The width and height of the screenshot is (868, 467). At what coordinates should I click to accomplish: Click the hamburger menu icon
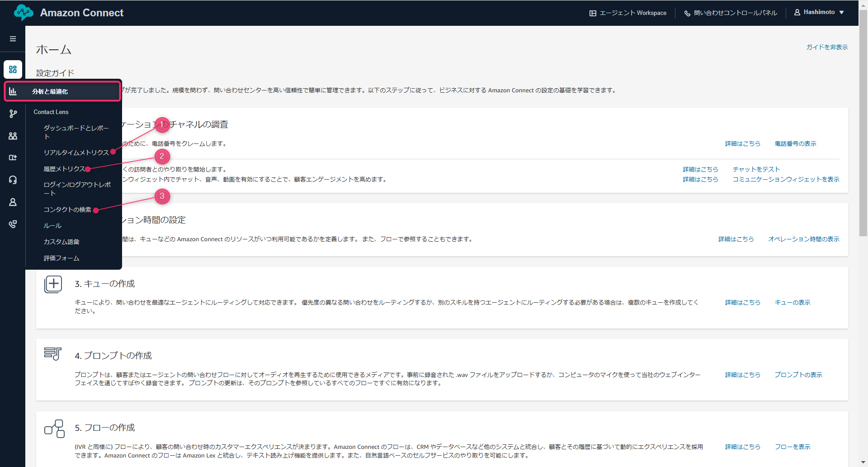(x=13, y=39)
